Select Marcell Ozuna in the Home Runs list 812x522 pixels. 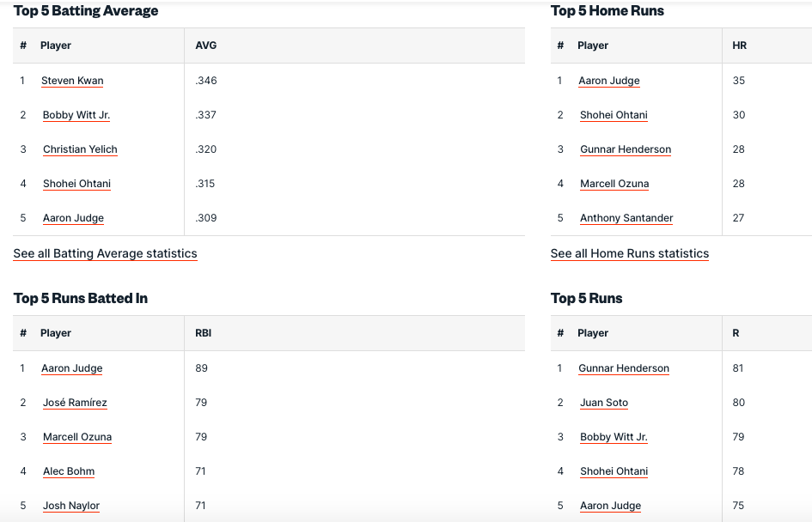point(614,184)
